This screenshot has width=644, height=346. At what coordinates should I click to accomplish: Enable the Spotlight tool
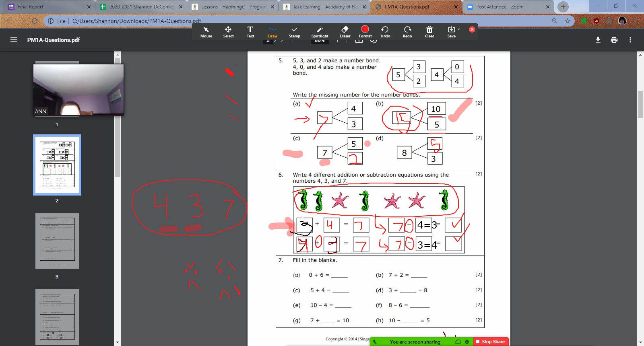click(320, 32)
